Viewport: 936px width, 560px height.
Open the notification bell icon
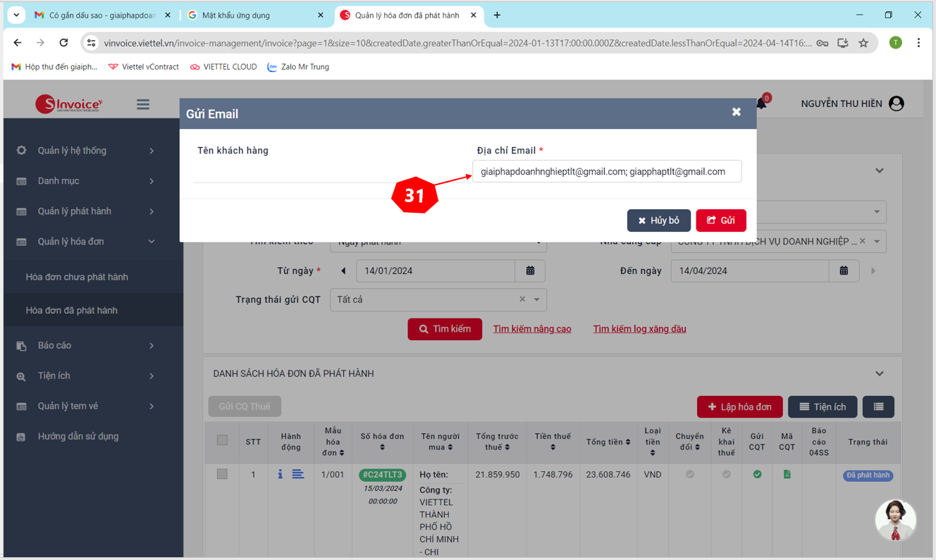(761, 104)
